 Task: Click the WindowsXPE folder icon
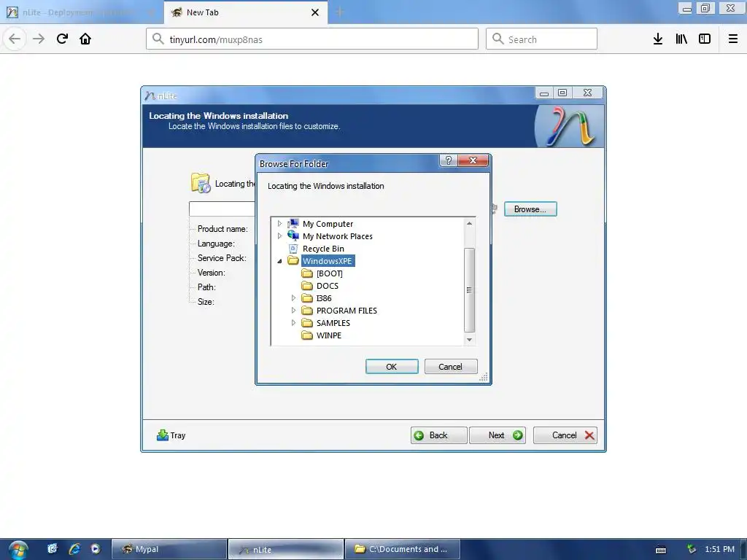[293, 260]
